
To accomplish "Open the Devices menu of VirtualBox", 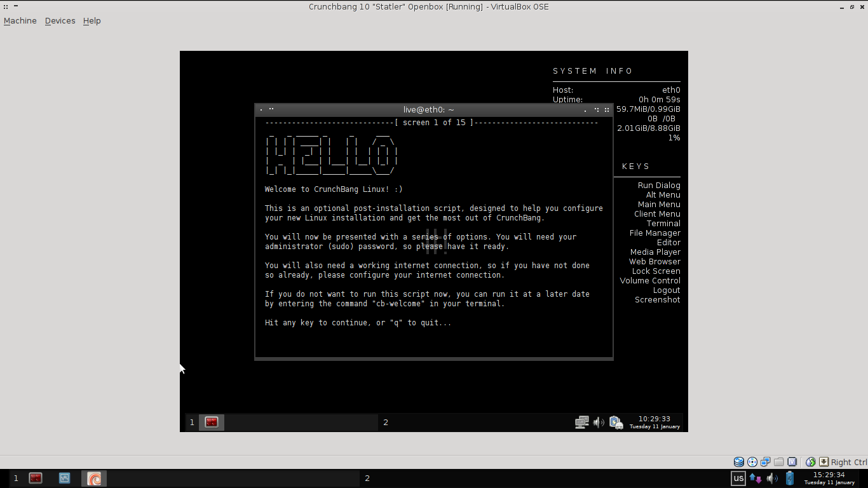I will tap(60, 20).
